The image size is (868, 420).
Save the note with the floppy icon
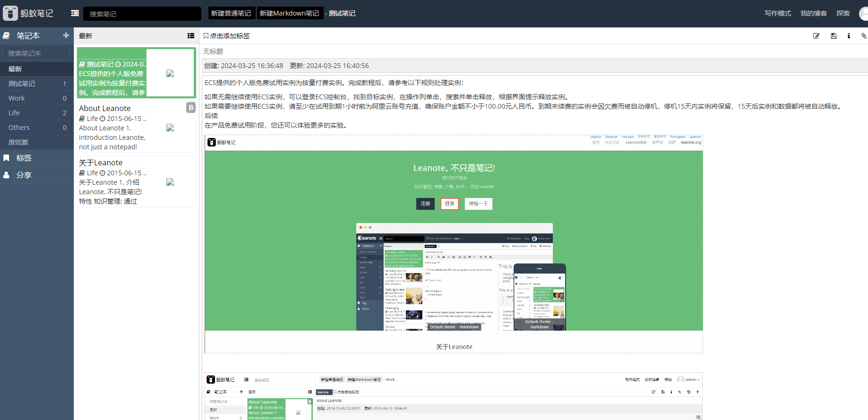[x=834, y=36]
